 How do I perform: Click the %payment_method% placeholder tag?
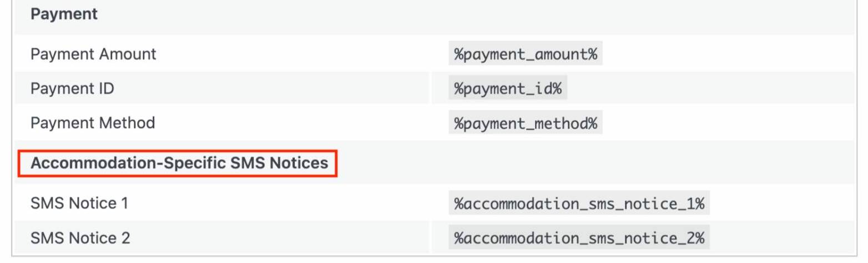[x=526, y=123]
